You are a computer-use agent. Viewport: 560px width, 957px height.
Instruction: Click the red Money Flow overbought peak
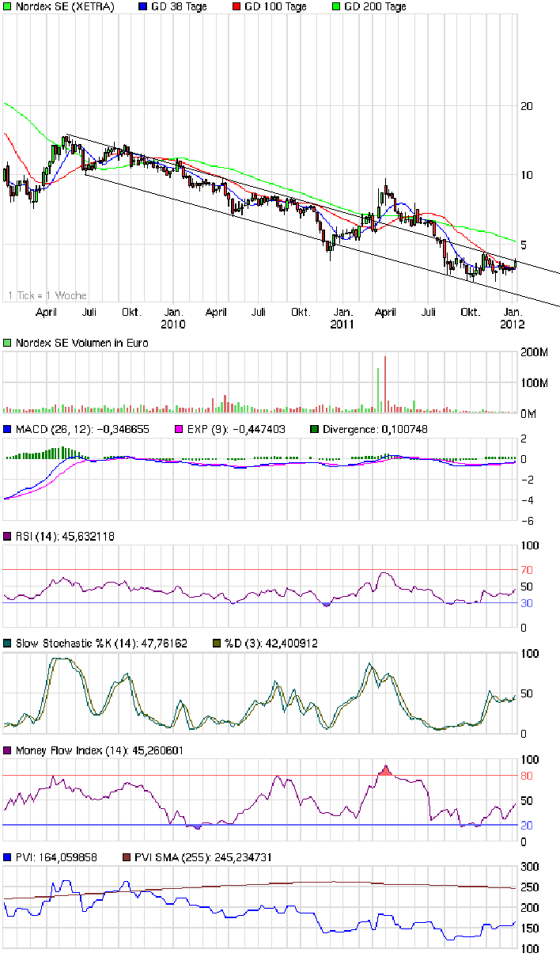tap(385, 770)
